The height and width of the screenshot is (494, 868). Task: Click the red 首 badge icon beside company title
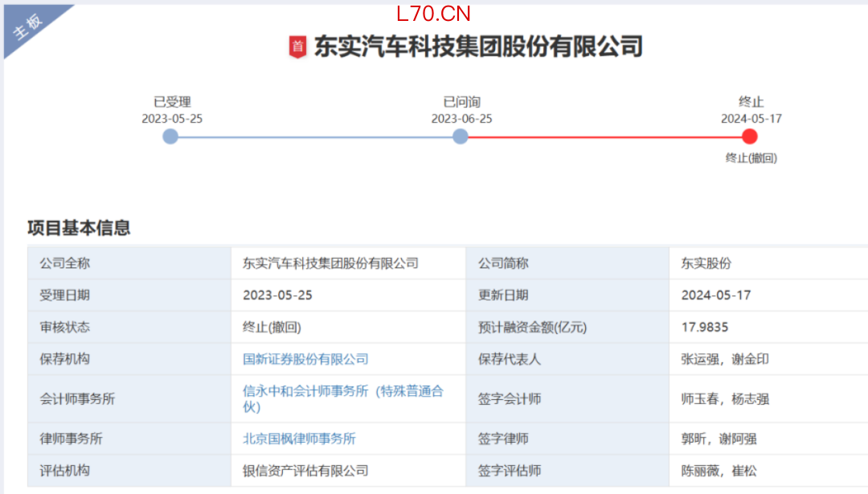[298, 47]
